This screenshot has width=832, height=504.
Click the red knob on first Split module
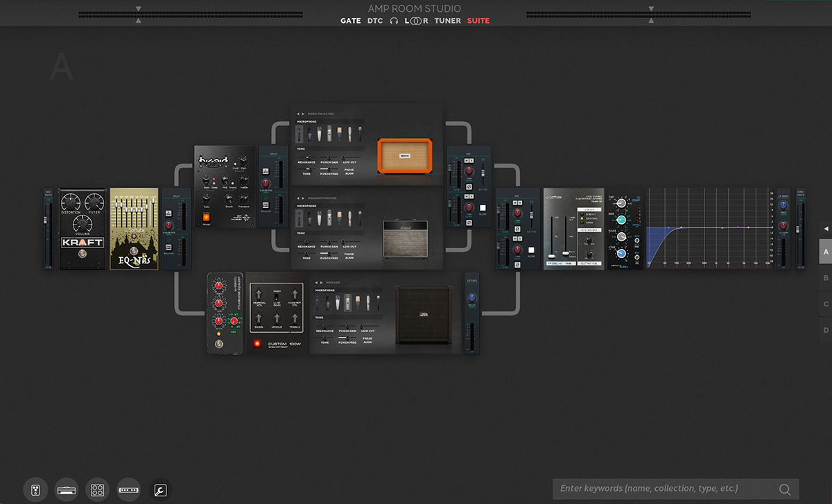coord(170,226)
